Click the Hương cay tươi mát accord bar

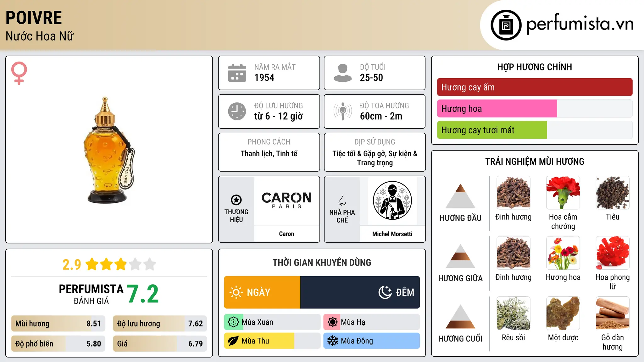pos(535,130)
